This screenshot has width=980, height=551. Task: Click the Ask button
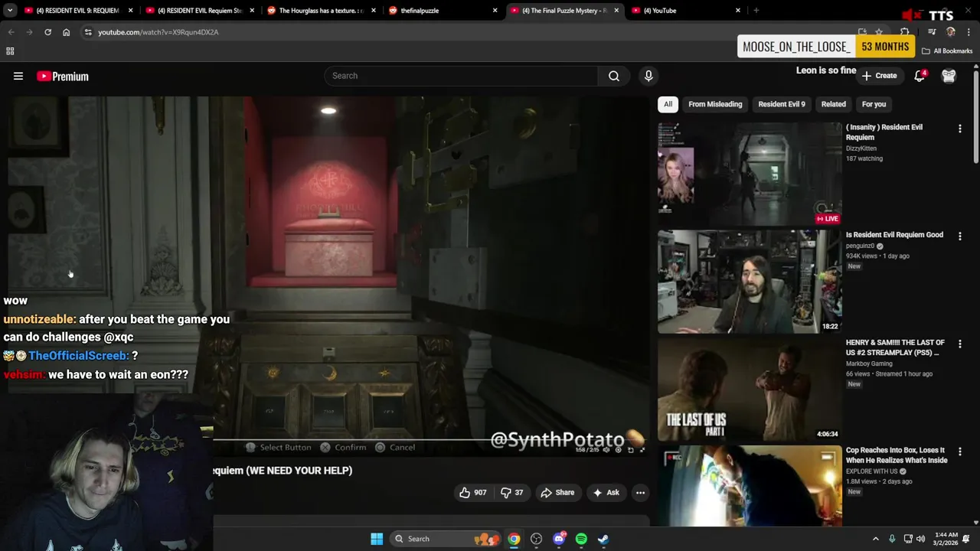[x=606, y=492]
